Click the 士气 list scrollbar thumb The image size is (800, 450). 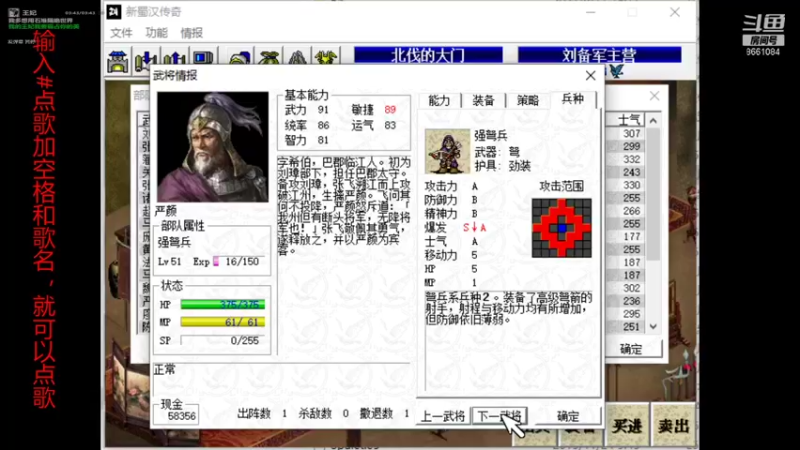click(653, 194)
